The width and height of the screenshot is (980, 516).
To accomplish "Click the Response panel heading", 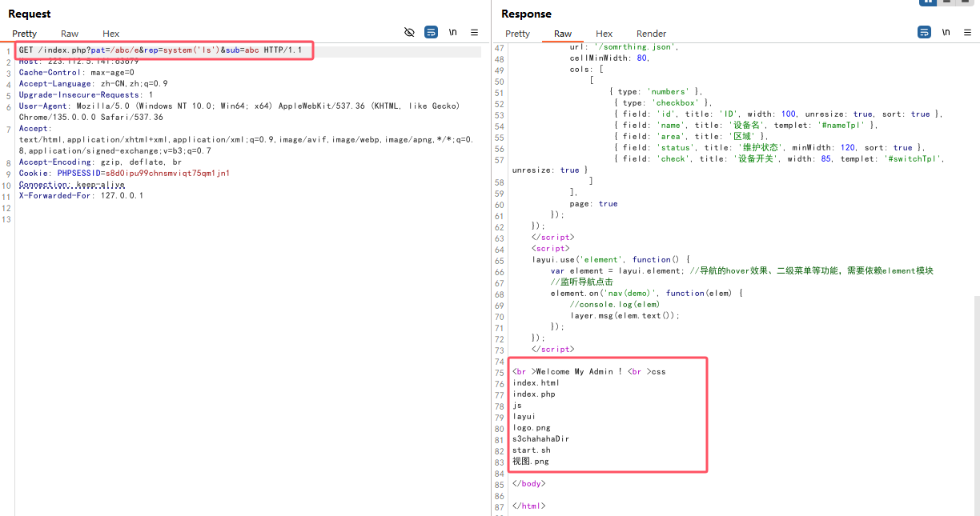I will pos(526,14).
